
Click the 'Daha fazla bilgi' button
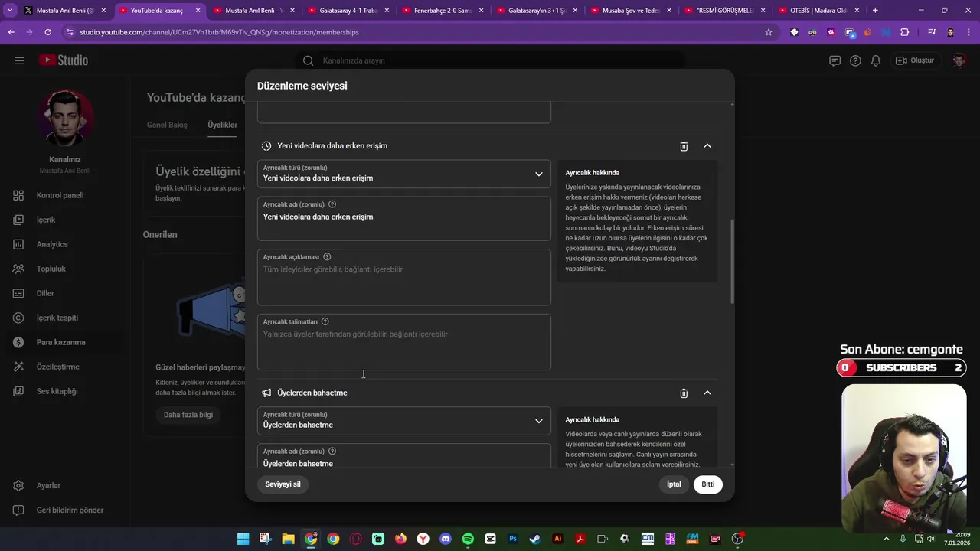click(188, 415)
